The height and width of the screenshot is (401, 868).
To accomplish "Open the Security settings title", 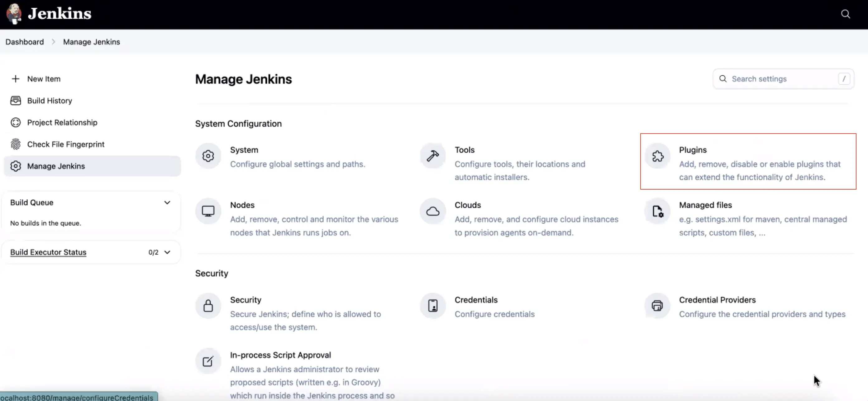I will click(246, 300).
